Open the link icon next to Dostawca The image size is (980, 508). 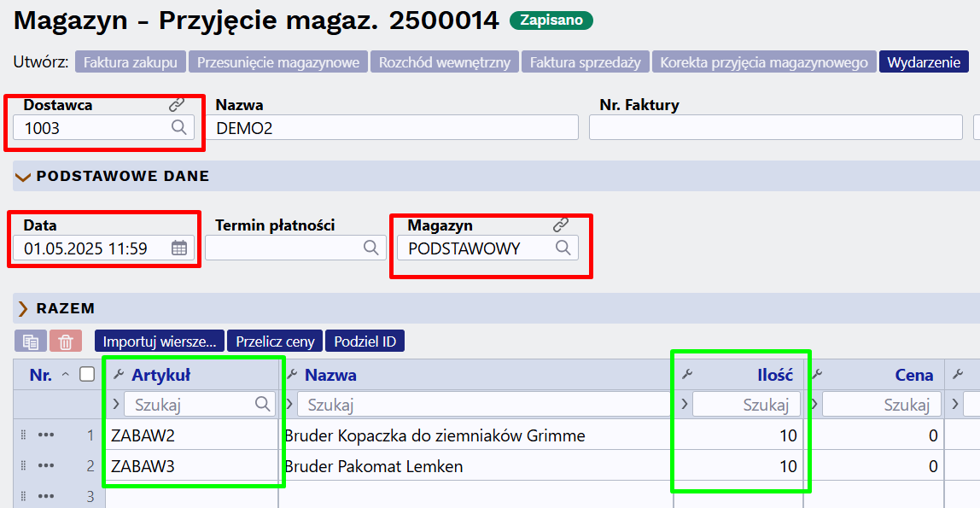tap(177, 104)
